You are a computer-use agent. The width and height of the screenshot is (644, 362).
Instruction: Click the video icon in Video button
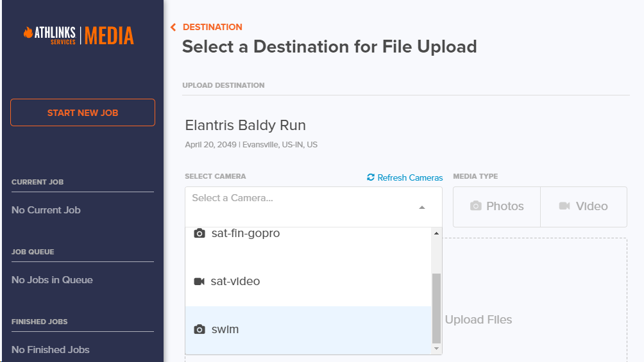pyautogui.click(x=564, y=206)
